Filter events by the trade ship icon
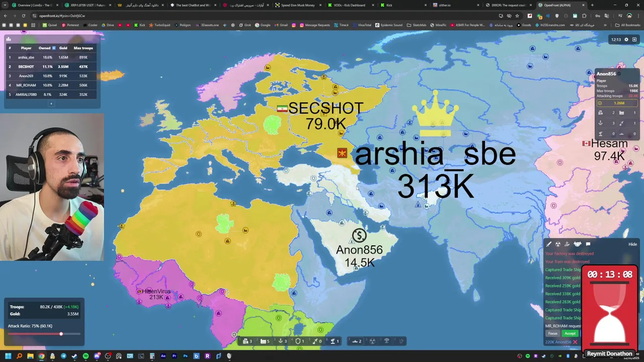Image resolution: width=644 pixels, height=362 pixels. [567, 244]
